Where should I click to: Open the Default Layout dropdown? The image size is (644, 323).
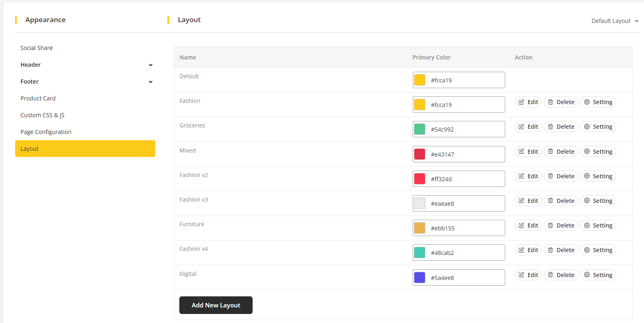pyautogui.click(x=615, y=21)
